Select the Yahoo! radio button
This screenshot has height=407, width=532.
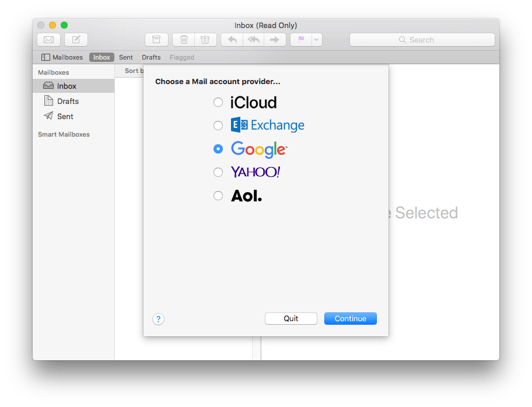[218, 172]
